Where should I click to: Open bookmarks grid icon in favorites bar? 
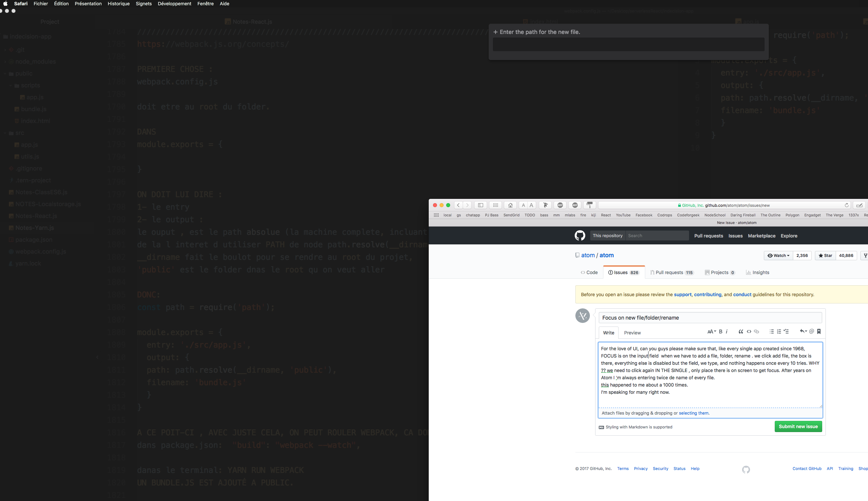tap(436, 215)
